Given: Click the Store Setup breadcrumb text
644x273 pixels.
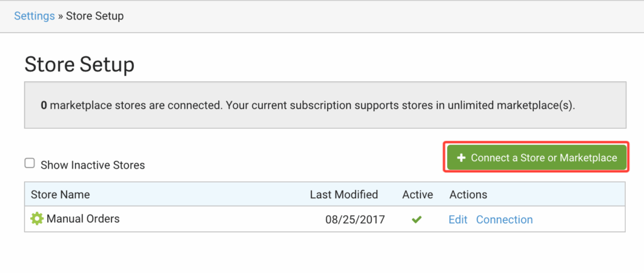Looking at the screenshot, I should click(x=94, y=16).
